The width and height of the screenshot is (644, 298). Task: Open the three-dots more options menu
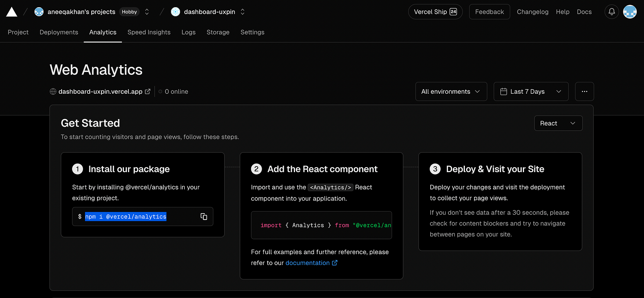coord(584,92)
